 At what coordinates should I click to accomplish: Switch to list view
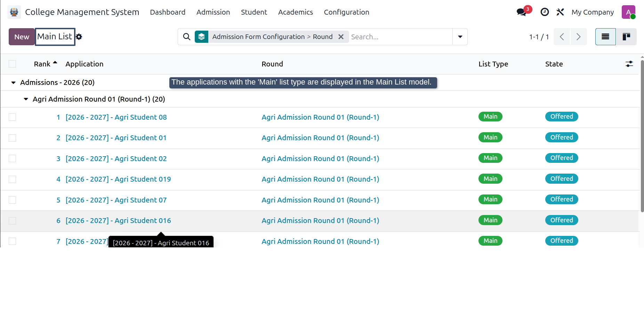(x=605, y=37)
